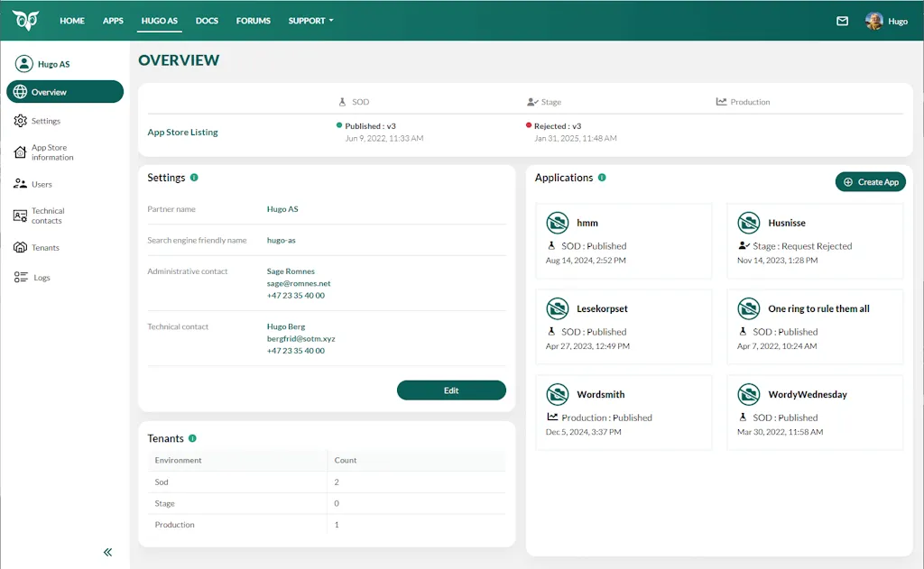
Task: Click the owl logo in the header
Action: click(x=25, y=20)
